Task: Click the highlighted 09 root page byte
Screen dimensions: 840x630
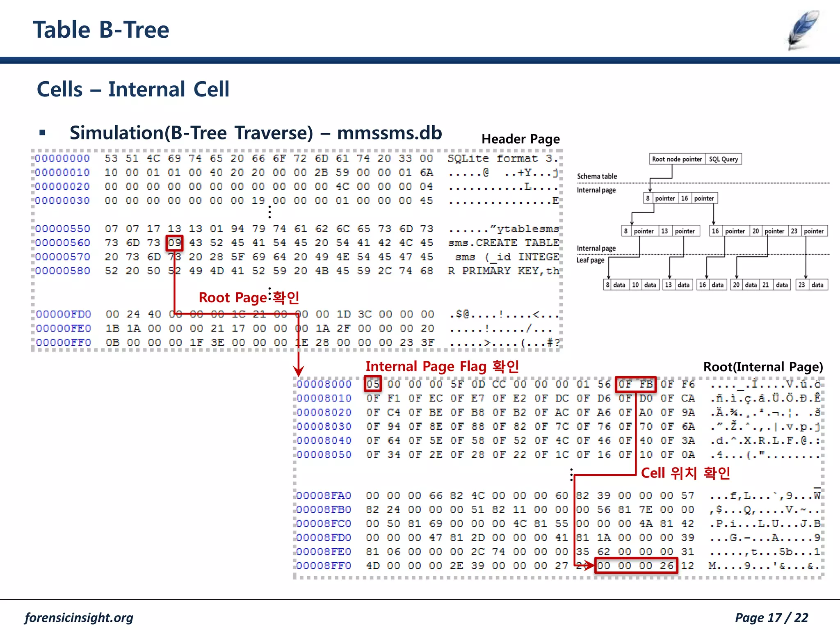Action: [x=174, y=243]
